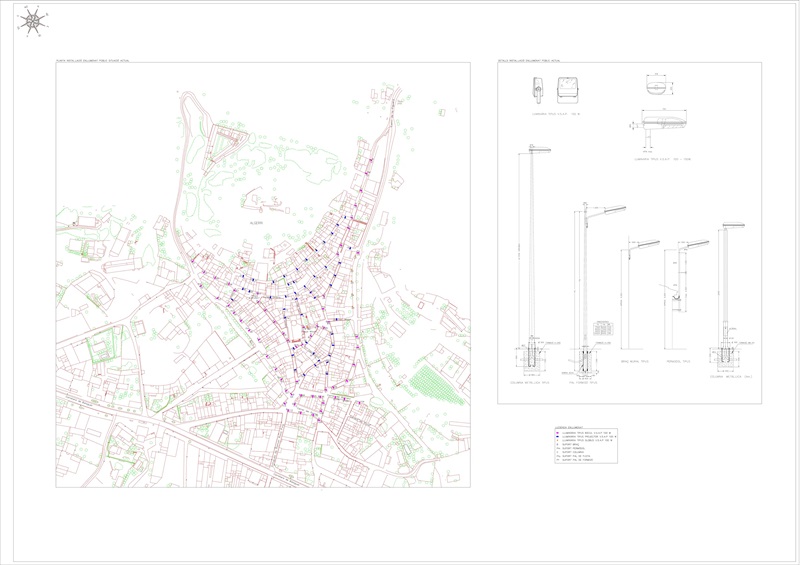
Task: Click the tallest metal column streetlight drawing
Action: coord(530,250)
